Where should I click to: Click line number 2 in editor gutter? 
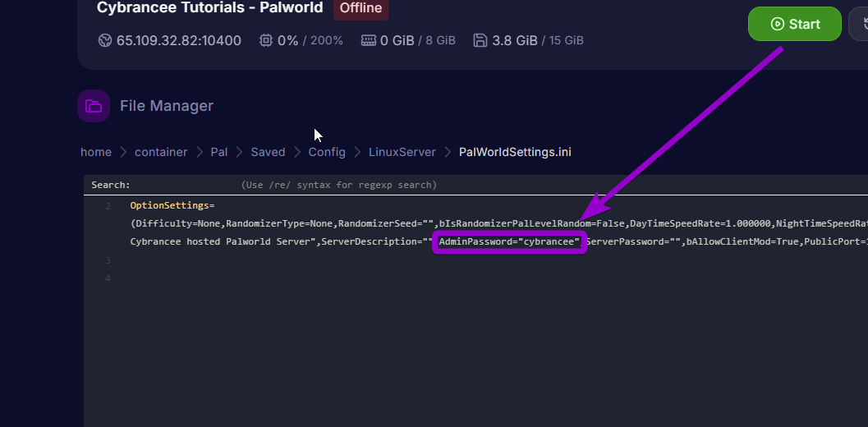point(108,206)
